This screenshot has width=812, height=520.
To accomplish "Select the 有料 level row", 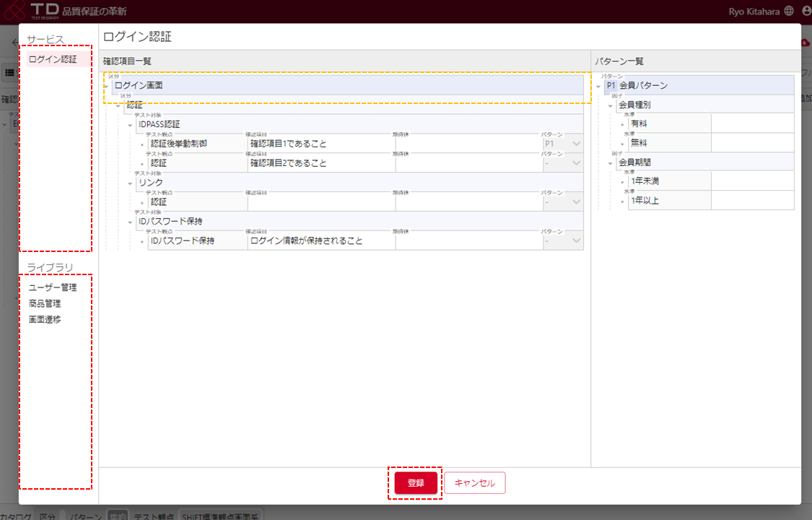I will click(711, 123).
